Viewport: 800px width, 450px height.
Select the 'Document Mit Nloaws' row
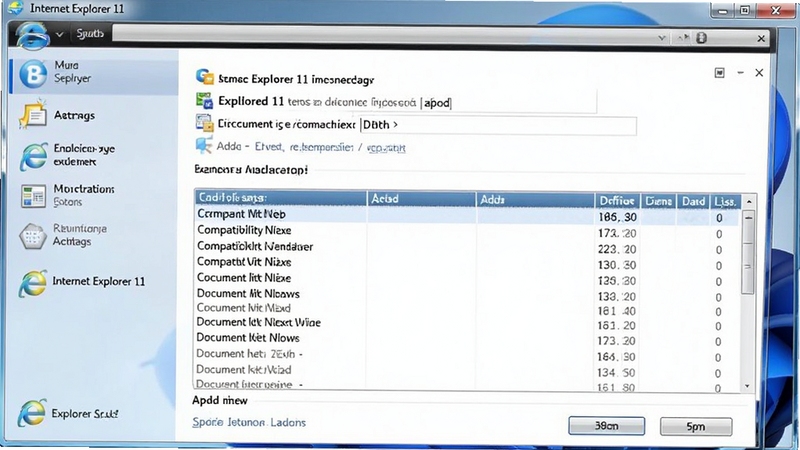[467, 294]
